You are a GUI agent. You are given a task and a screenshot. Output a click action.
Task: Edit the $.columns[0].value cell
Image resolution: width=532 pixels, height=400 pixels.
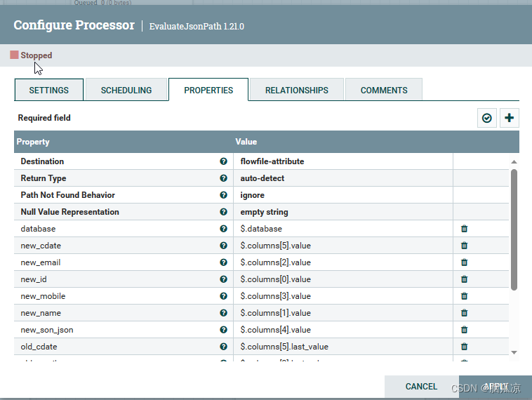click(343, 279)
